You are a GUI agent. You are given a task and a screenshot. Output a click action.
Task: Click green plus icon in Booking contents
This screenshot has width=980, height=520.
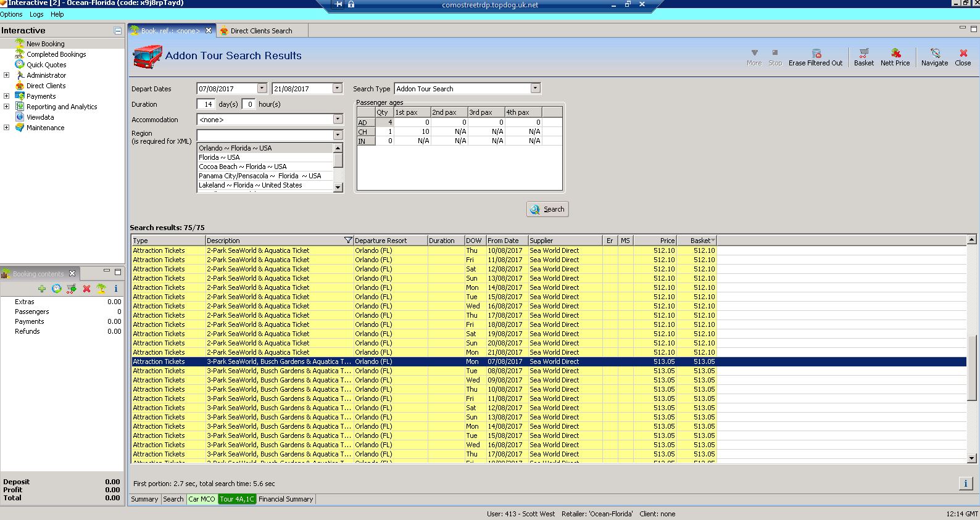click(x=42, y=289)
